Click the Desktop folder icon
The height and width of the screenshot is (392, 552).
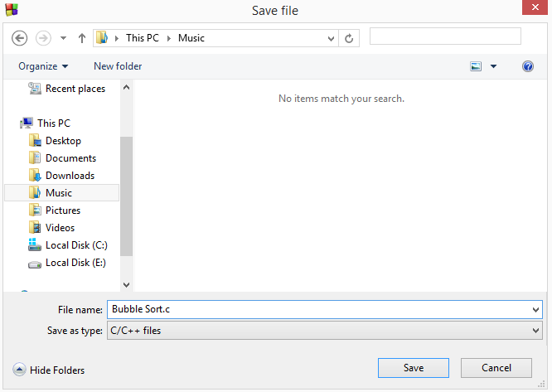(x=35, y=140)
